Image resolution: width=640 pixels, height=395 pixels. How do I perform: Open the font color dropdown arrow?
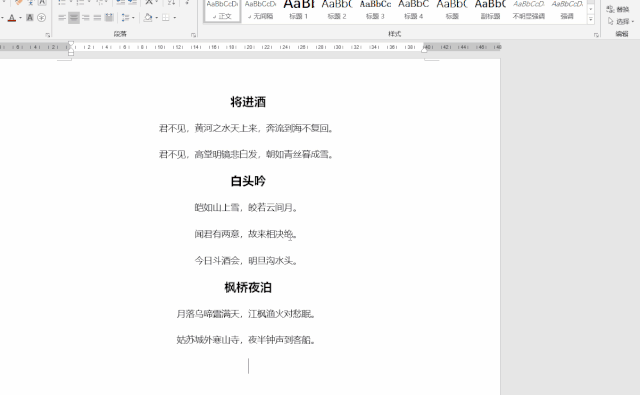tap(20, 18)
